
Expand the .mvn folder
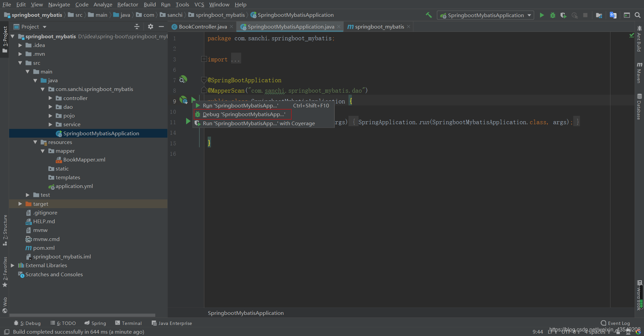coord(20,54)
